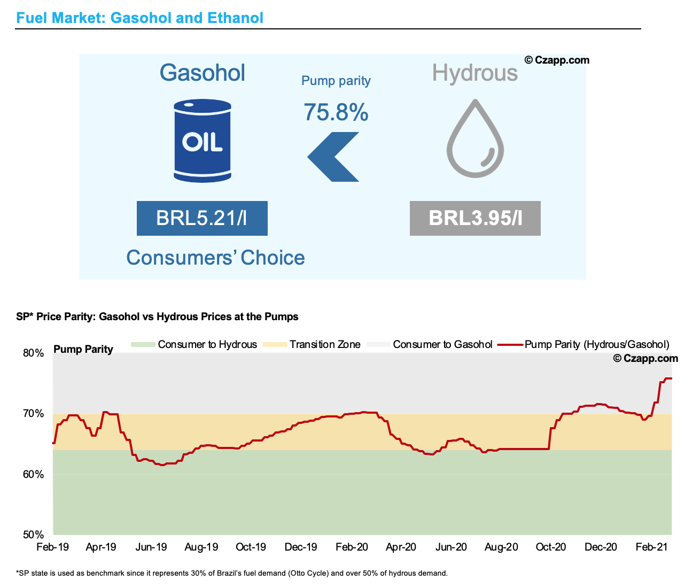Click the 'Consumer to Hydrous' legend text
Image resolution: width=700 pixels, height=588 pixels.
click(x=207, y=345)
